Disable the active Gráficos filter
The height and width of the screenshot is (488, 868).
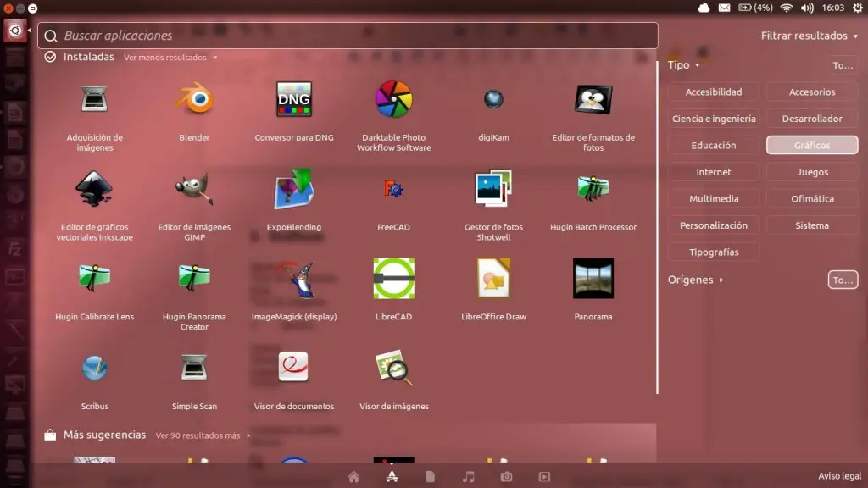[812, 145]
